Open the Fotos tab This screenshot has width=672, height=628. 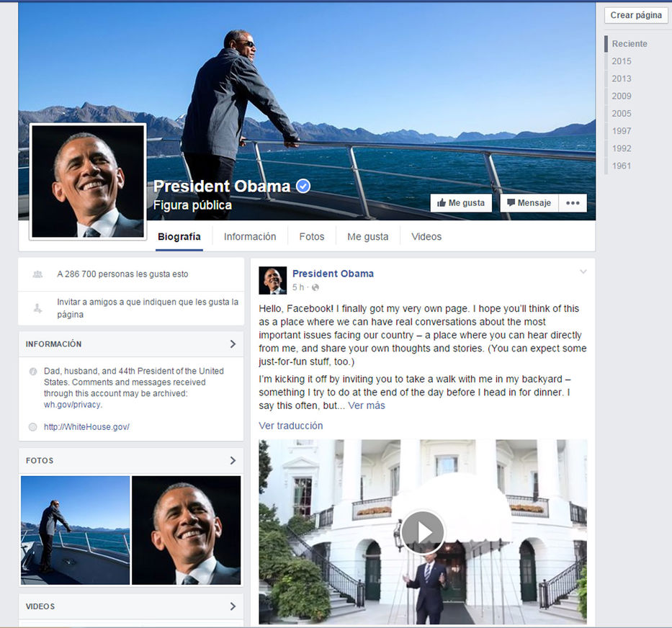pos(312,236)
